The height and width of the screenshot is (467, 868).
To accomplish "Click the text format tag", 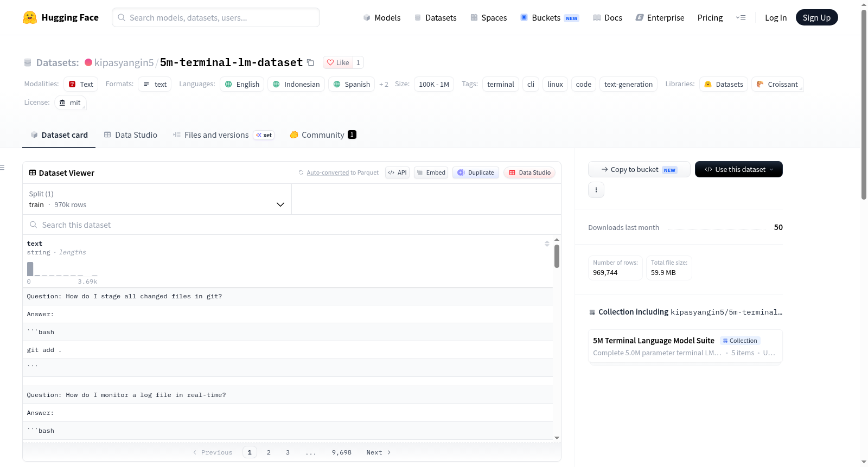I will (155, 84).
